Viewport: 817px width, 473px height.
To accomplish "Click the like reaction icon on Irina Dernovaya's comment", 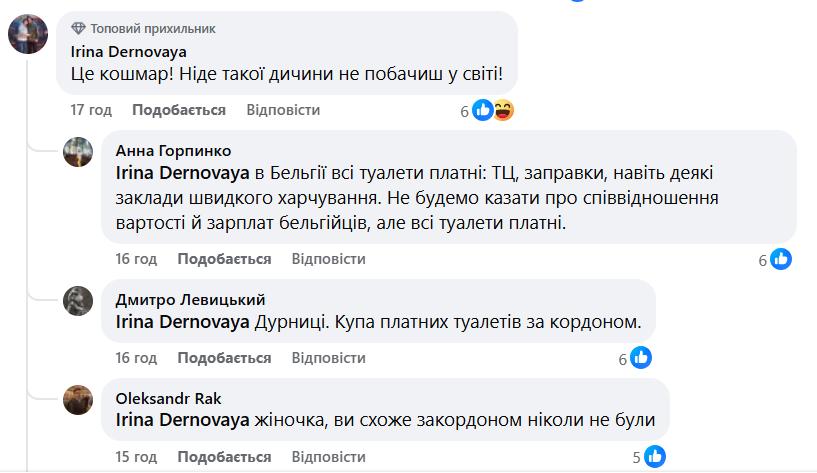I will [x=483, y=110].
